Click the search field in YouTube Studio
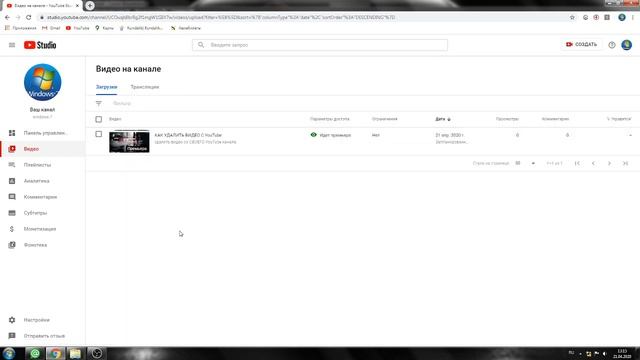The image size is (640, 360). (320, 45)
